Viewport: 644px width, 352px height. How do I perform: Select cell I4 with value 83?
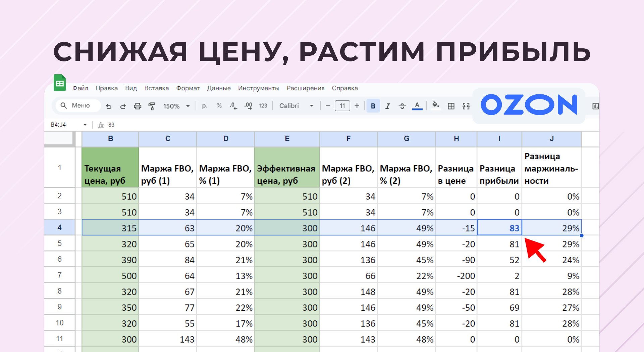coord(499,228)
